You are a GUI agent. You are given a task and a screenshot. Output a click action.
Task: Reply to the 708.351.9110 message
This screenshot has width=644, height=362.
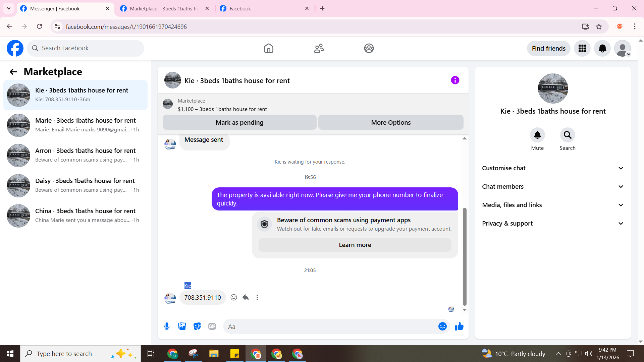tap(246, 297)
